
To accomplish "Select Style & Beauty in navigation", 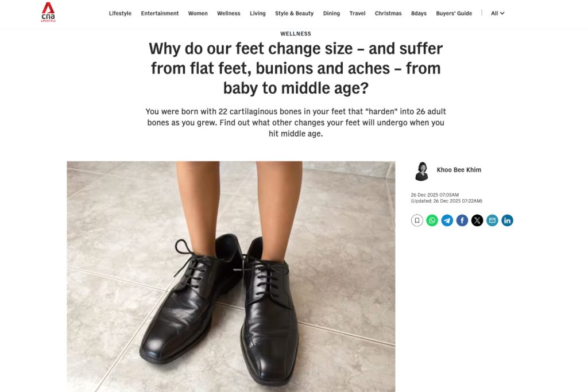I will pos(294,13).
